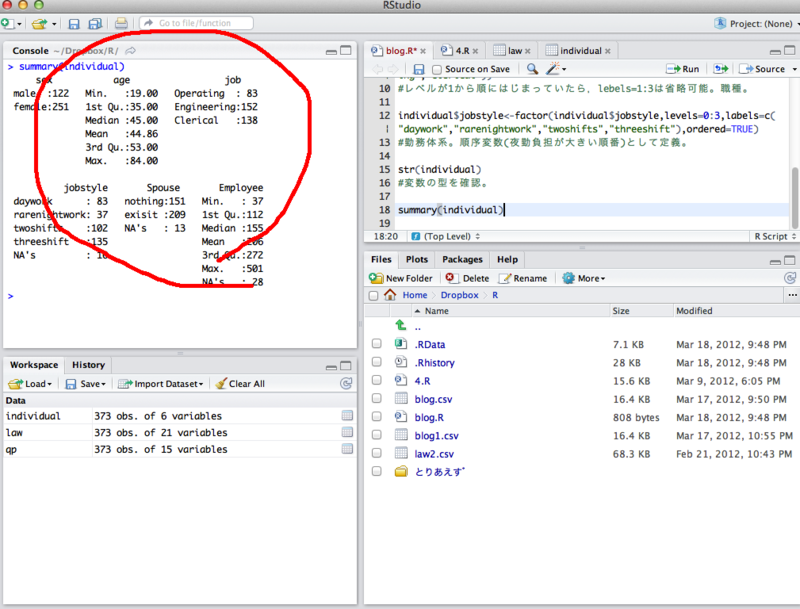800x609 pixels.
Task: Click the browse path ellipsis button in Files
Action: [792, 295]
